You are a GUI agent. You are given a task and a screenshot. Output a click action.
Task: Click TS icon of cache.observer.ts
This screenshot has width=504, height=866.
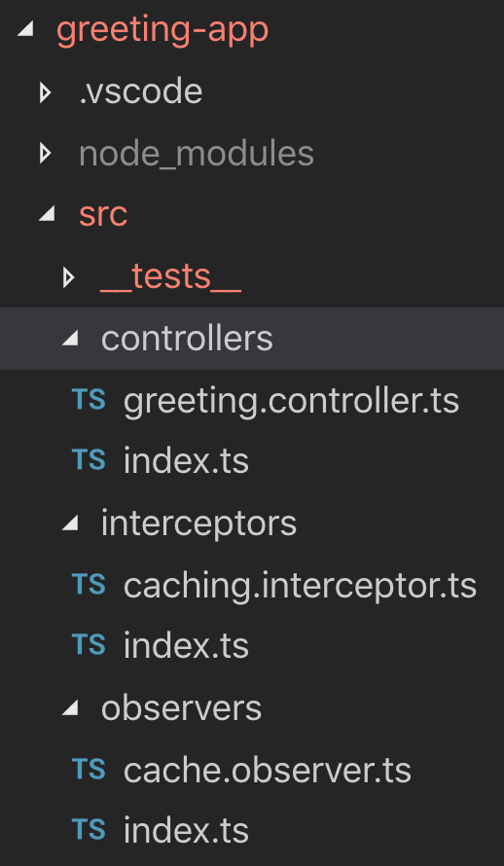pos(89,770)
